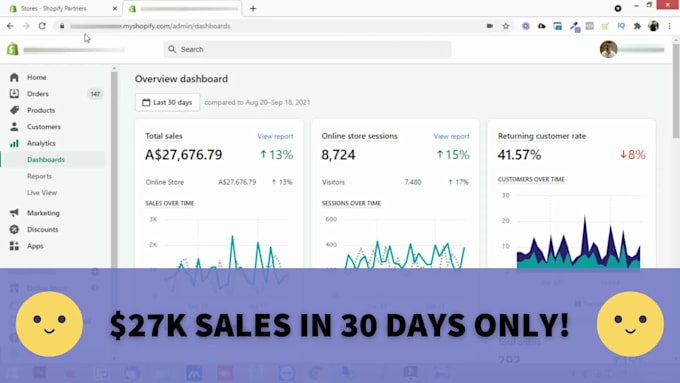680x383 pixels.
Task: Go forward in the browser
Action: pos(26,26)
